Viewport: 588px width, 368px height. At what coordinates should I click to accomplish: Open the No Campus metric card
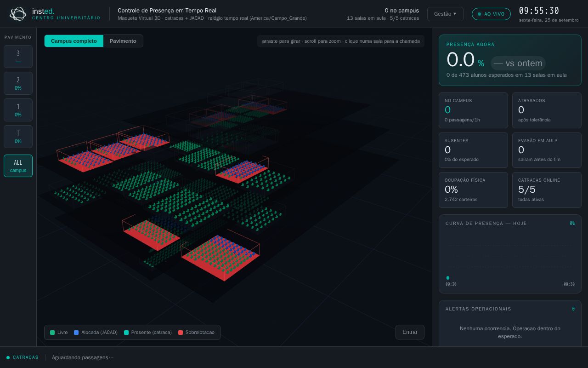(473, 110)
